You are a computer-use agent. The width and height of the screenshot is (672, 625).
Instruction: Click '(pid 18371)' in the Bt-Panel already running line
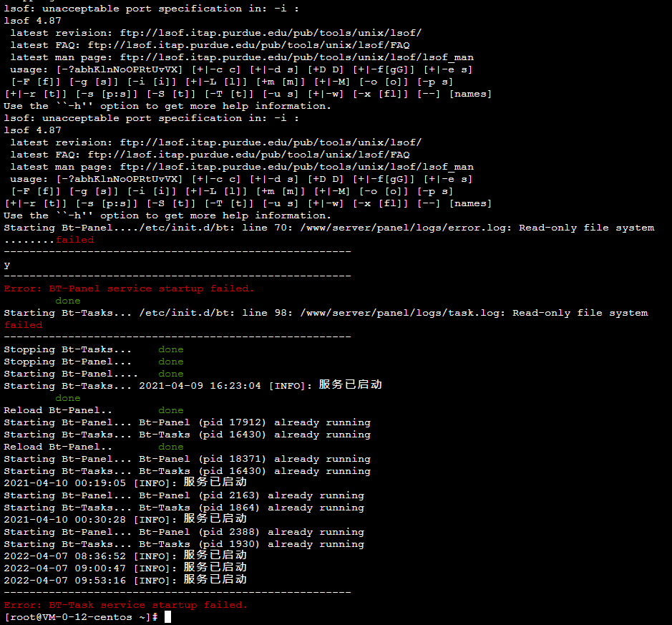[233, 459]
